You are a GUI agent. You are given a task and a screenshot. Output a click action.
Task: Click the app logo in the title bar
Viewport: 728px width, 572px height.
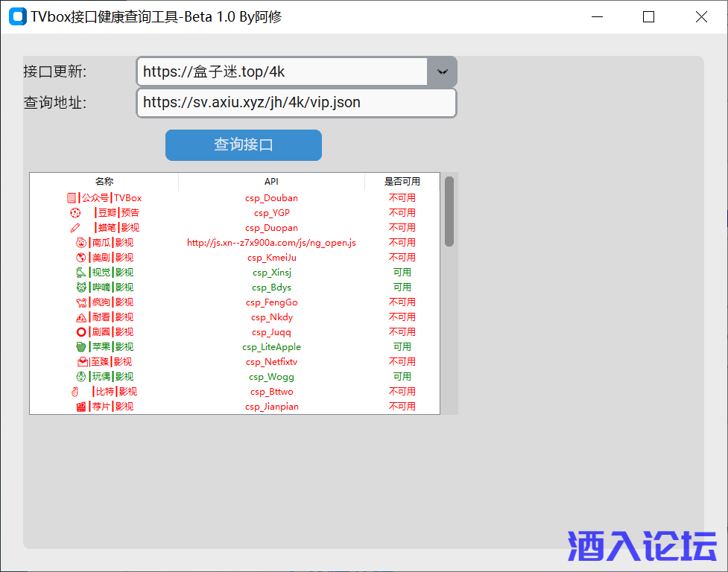[17, 17]
